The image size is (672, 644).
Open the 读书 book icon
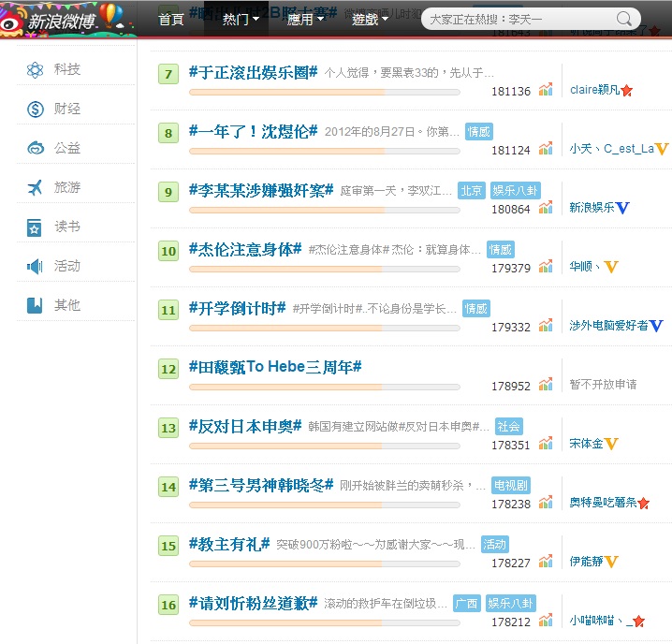click(35, 227)
